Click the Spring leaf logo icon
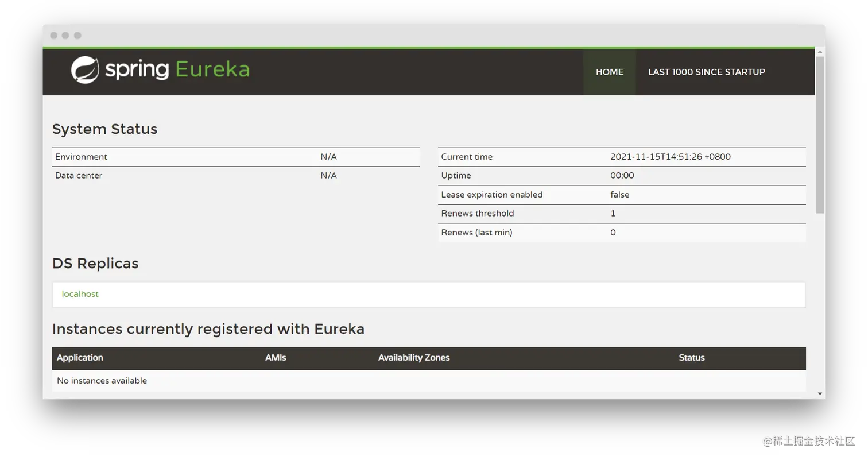868x460 pixels. (x=85, y=70)
